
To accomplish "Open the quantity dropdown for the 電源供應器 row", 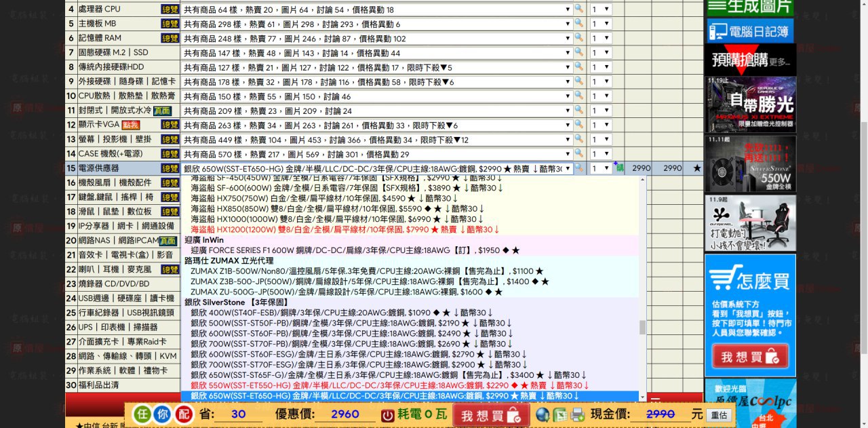I will 601,168.
